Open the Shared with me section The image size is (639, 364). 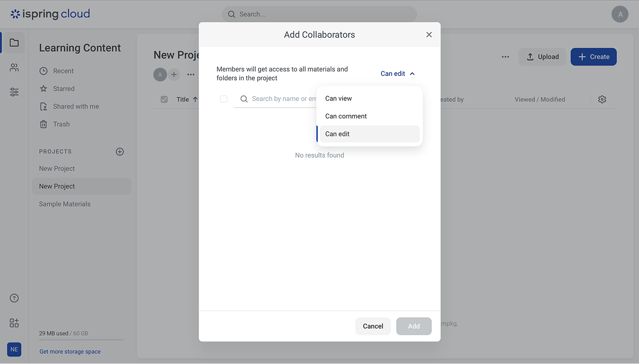coord(76,106)
